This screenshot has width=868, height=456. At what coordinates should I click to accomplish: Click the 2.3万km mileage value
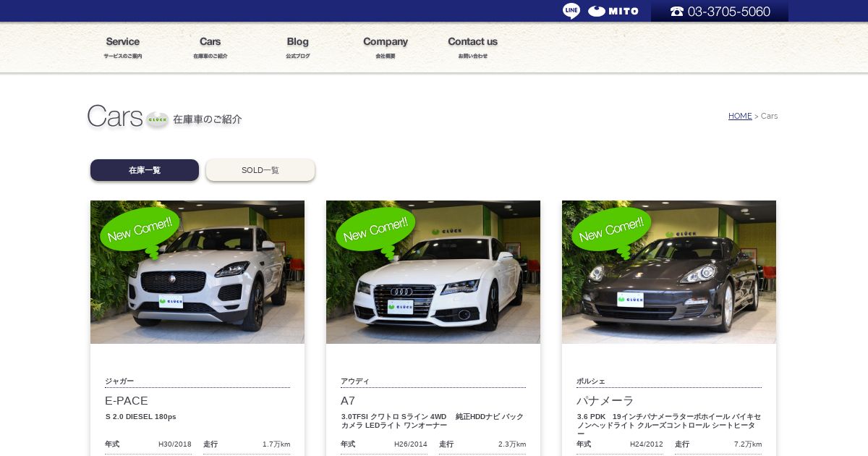click(x=512, y=444)
